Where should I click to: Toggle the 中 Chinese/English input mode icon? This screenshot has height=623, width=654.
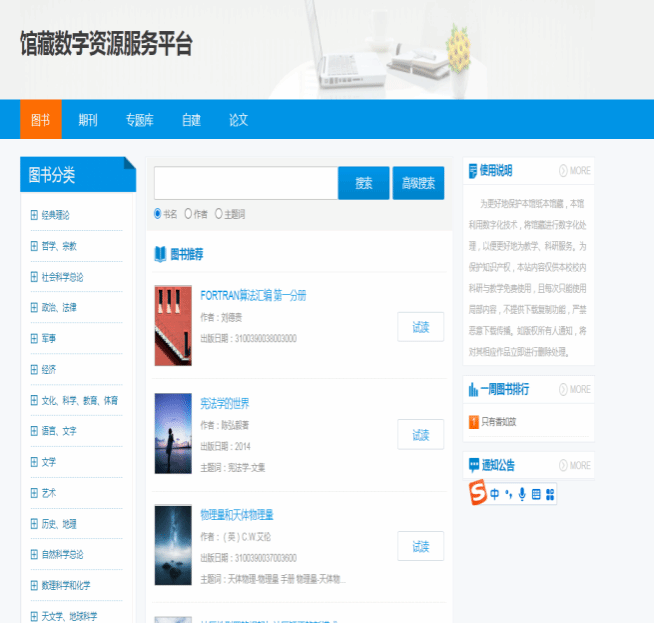tap(494, 494)
